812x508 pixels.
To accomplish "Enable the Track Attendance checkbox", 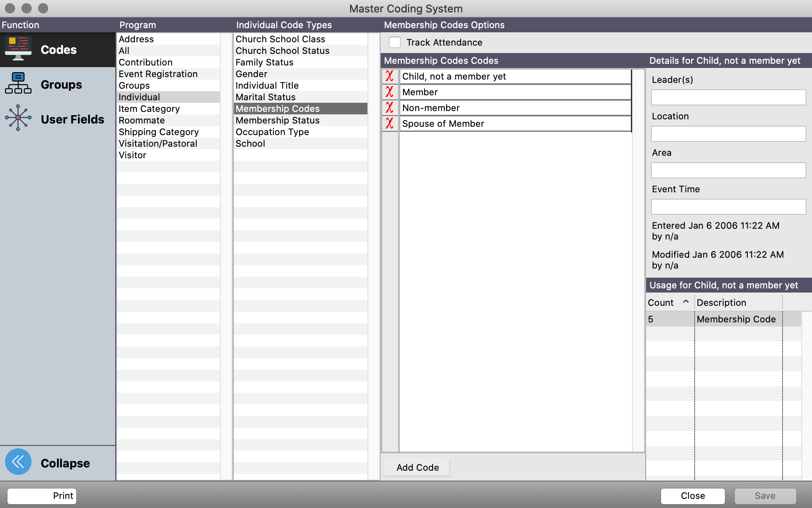I will tap(395, 42).
